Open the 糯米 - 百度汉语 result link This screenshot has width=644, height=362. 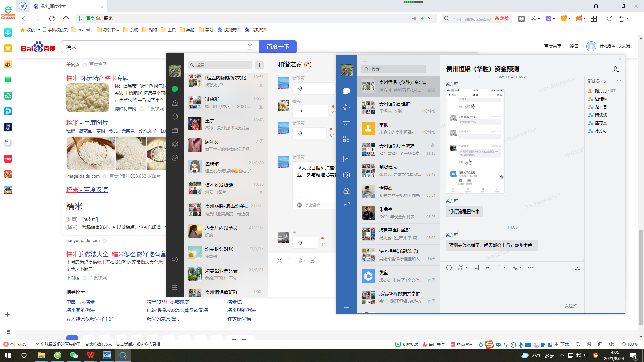(87, 190)
